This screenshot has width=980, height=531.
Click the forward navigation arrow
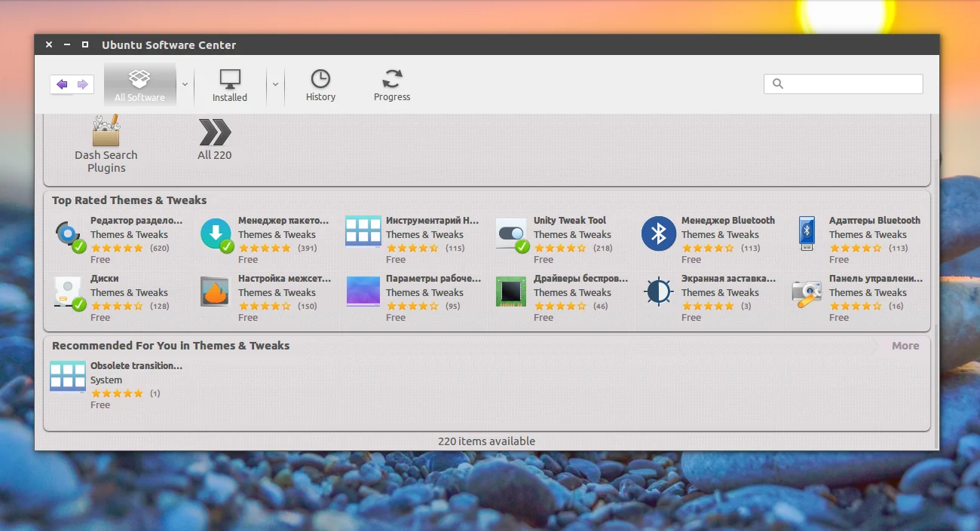tap(83, 84)
